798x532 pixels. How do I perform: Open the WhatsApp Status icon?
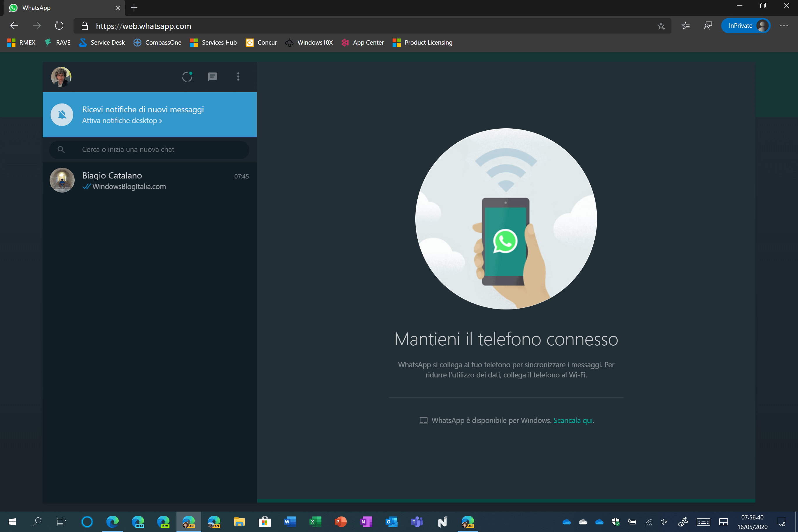click(x=187, y=77)
